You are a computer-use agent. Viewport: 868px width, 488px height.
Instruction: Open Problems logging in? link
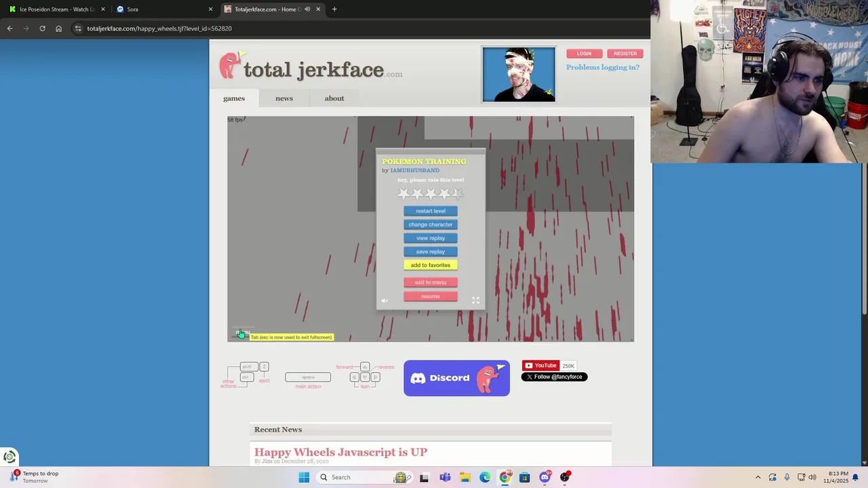(x=603, y=67)
